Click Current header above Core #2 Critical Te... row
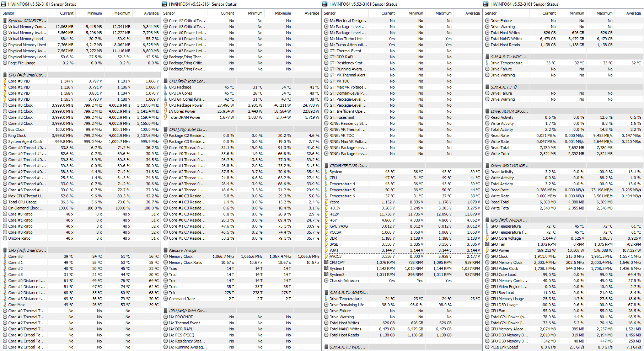Viewport: 644px width, 351px height. coord(222,13)
